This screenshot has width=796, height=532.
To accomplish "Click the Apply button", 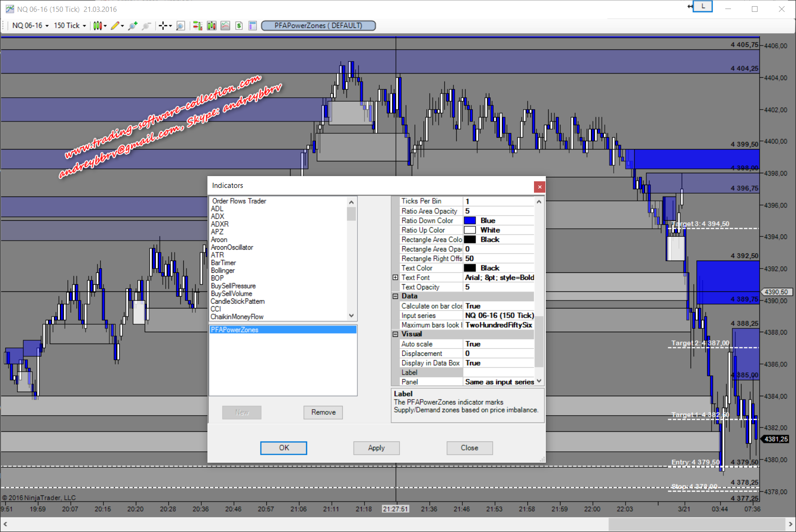I will [x=376, y=448].
